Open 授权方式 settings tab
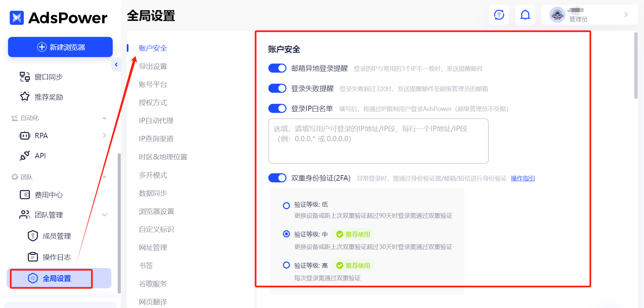The image size is (644, 308). point(153,102)
